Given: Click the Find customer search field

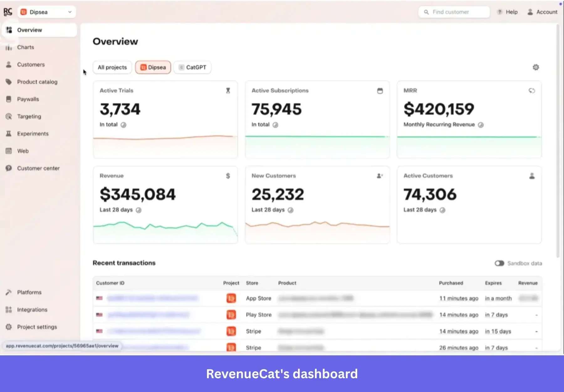Looking at the screenshot, I should pyautogui.click(x=454, y=12).
